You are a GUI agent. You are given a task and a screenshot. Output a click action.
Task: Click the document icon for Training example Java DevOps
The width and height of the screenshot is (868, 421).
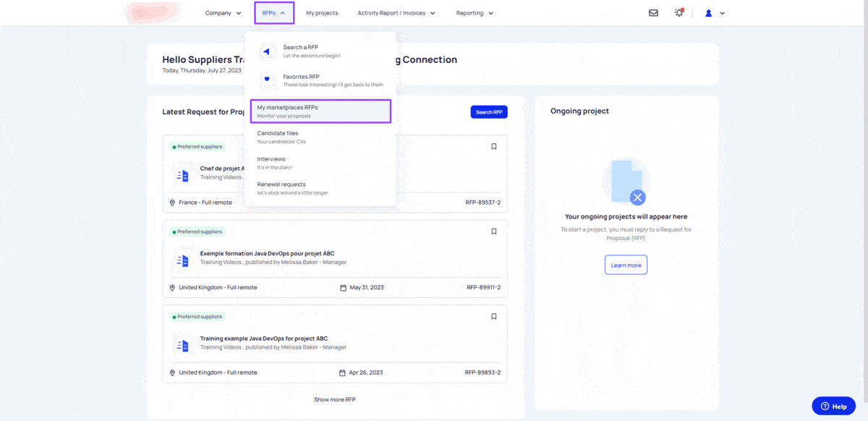tap(182, 345)
